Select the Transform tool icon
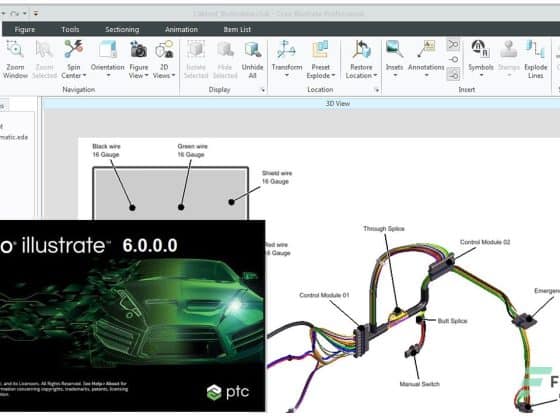560x420 pixels. point(286,49)
